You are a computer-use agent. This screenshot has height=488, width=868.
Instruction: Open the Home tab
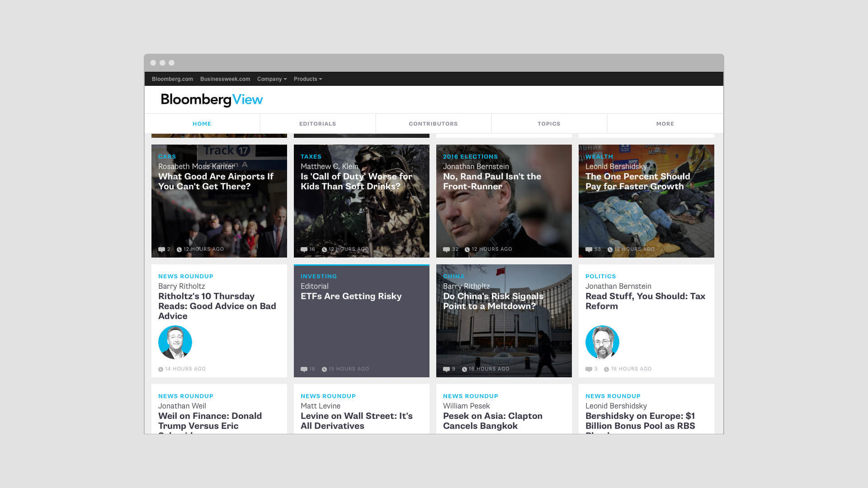pyautogui.click(x=202, y=123)
